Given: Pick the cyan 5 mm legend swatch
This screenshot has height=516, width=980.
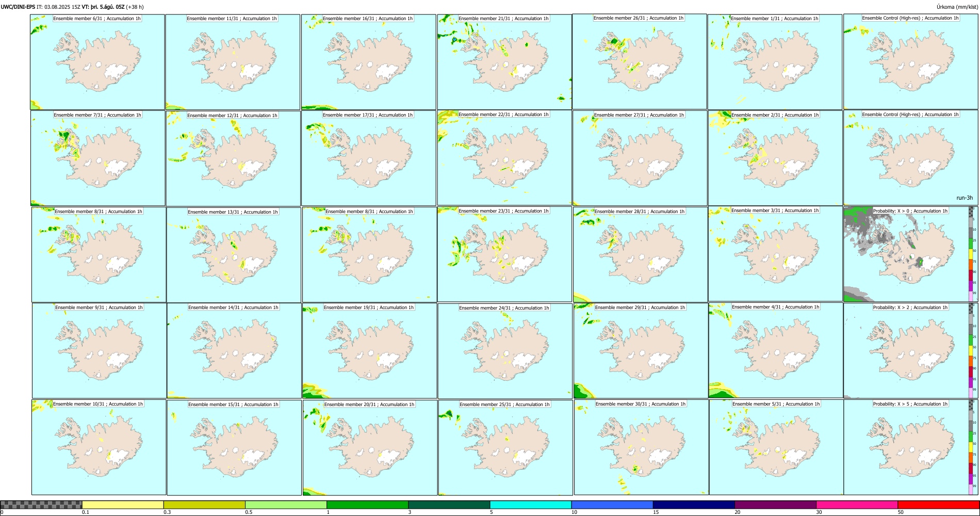Looking at the screenshot, I should pos(531,505).
